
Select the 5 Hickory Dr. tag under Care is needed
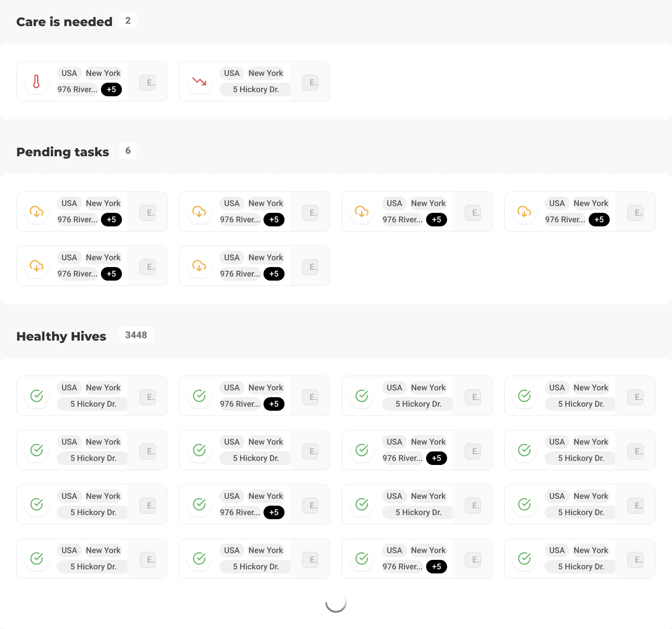tap(256, 89)
